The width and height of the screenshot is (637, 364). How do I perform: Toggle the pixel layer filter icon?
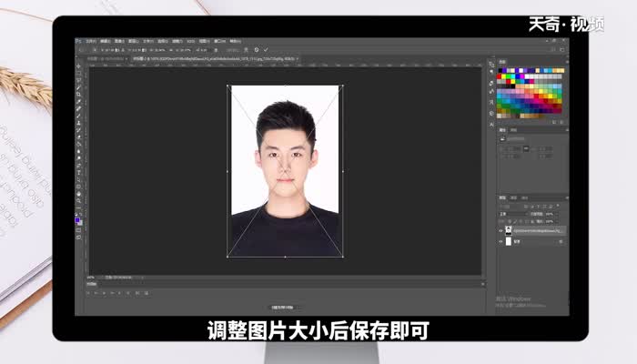tap(527, 207)
